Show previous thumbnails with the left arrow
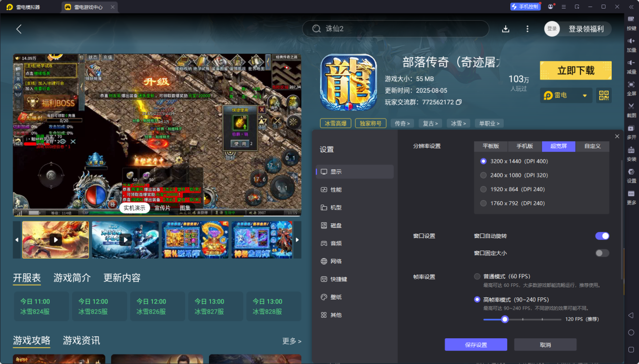 (x=17, y=239)
